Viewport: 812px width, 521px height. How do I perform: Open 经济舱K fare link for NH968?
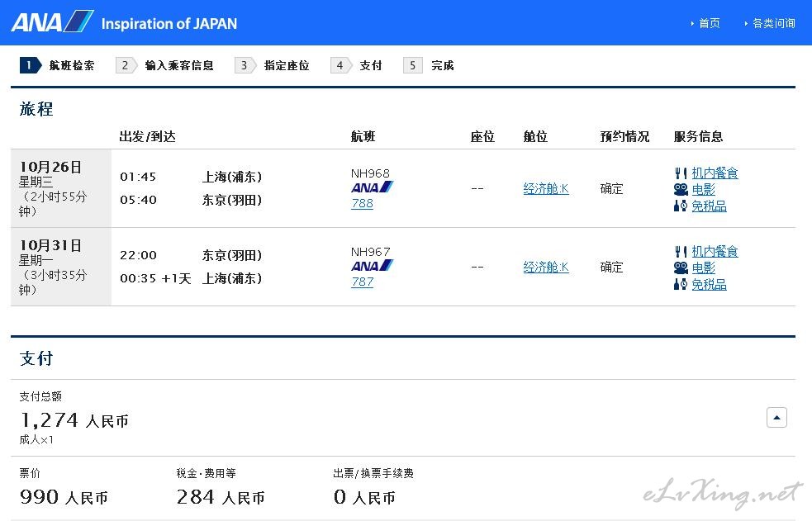pyautogui.click(x=546, y=189)
